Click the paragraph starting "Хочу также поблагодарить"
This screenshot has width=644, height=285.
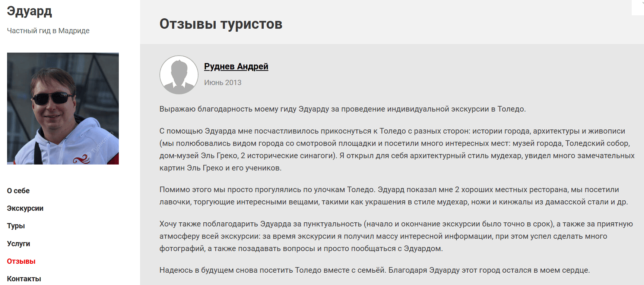click(395, 236)
